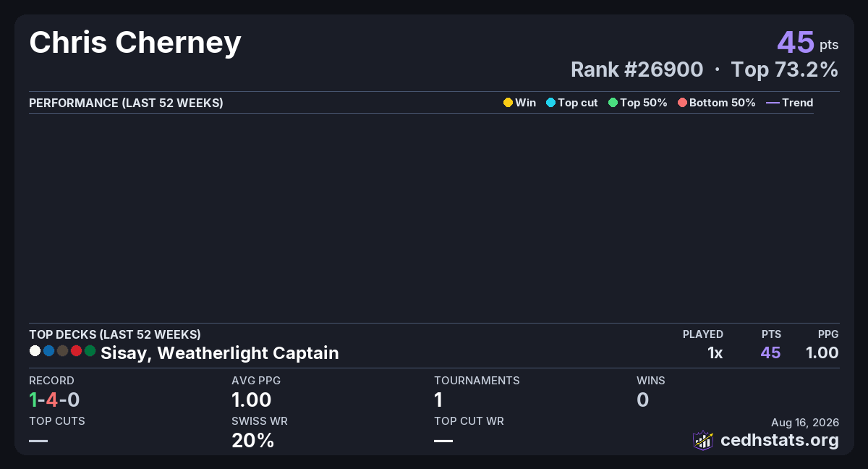Click the PLAYED column header
This screenshot has width=868, height=469.
point(703,334)
